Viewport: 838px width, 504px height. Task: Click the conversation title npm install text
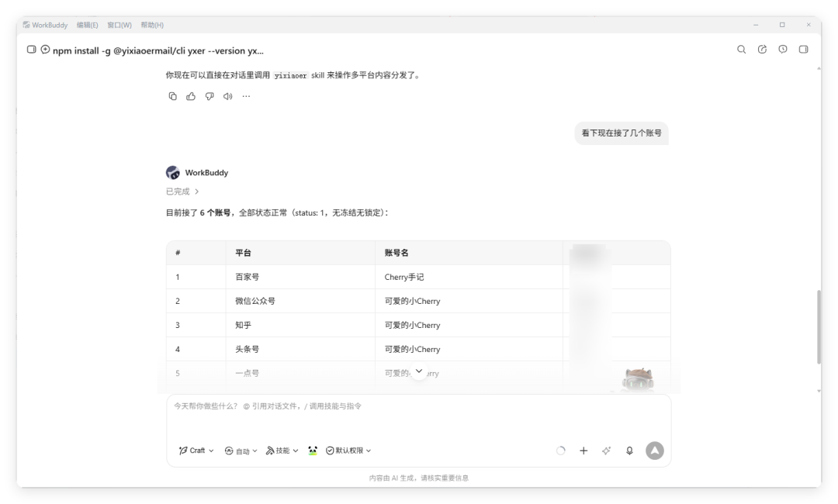[158, 50]
